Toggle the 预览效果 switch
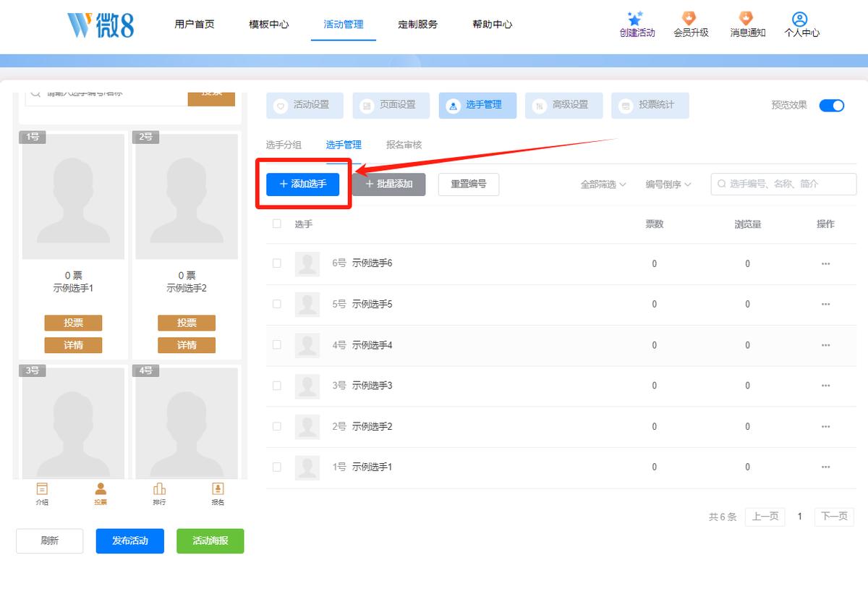868x589 pixels. click(832, 105)
